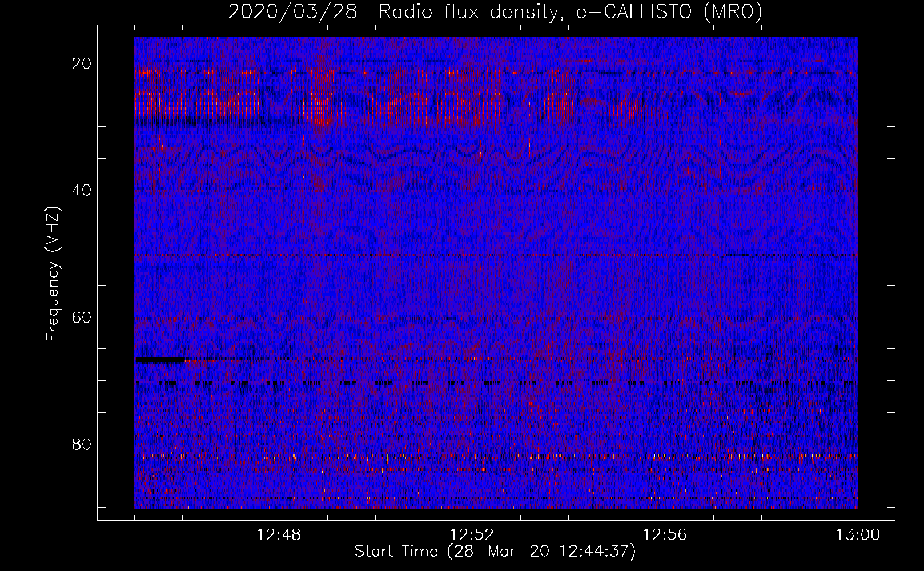Click the 'Start Time (28-Mar-20 12:44:37)' label
The image size is (924, 571).
(x=495, y=552)
